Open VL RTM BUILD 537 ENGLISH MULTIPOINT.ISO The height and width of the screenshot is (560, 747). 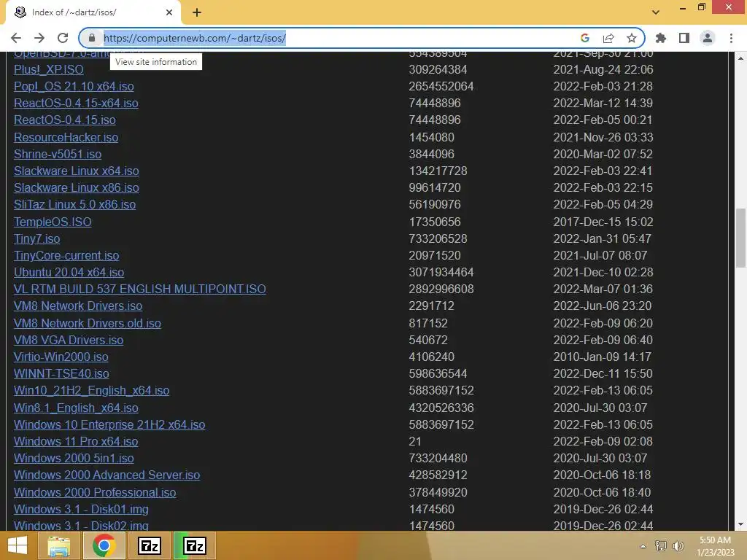point(140,289)
